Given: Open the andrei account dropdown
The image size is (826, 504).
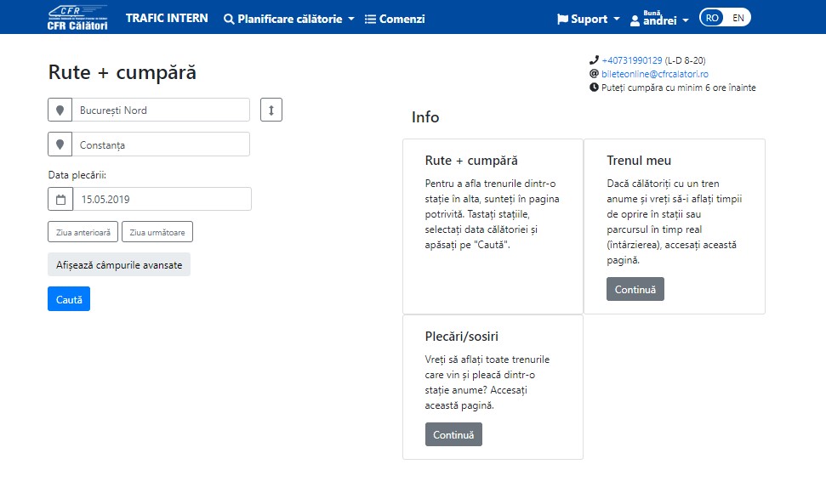Looking at the screenshot, I should [x=659, y=18].
